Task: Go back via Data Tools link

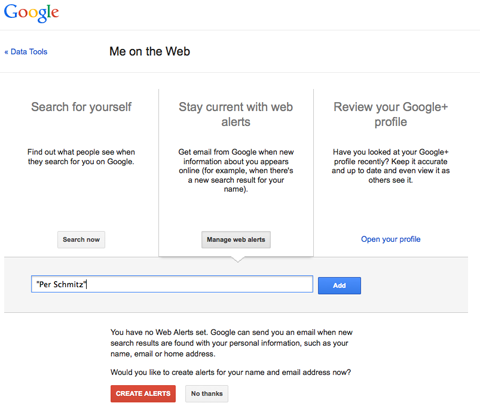Action: pos(26,52)
